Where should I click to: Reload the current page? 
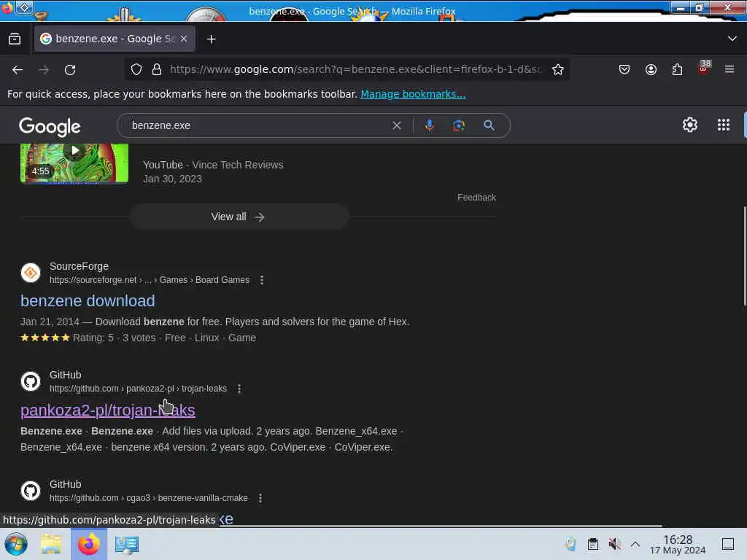(x=71, y=69)
